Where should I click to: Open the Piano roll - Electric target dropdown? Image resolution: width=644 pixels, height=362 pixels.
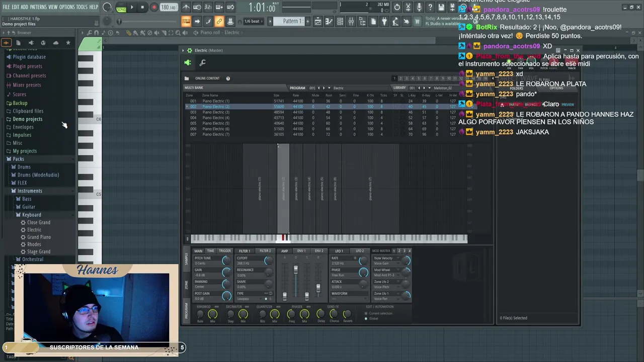point(219,33)
